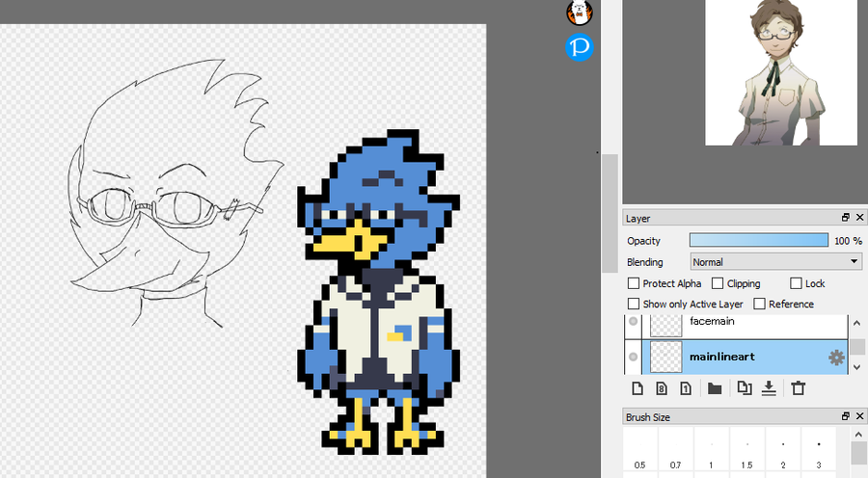
Task: Click the 100 % opacity value
Action: (x=848, y=241)
